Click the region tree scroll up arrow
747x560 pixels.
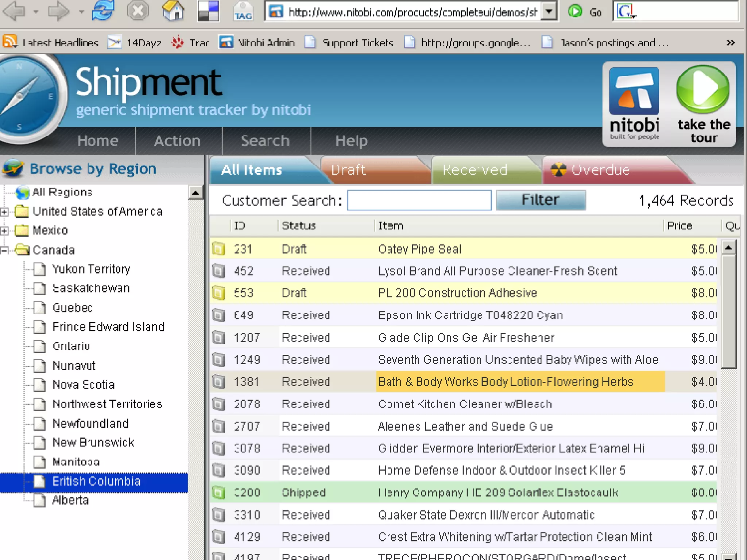click(196, 192)
